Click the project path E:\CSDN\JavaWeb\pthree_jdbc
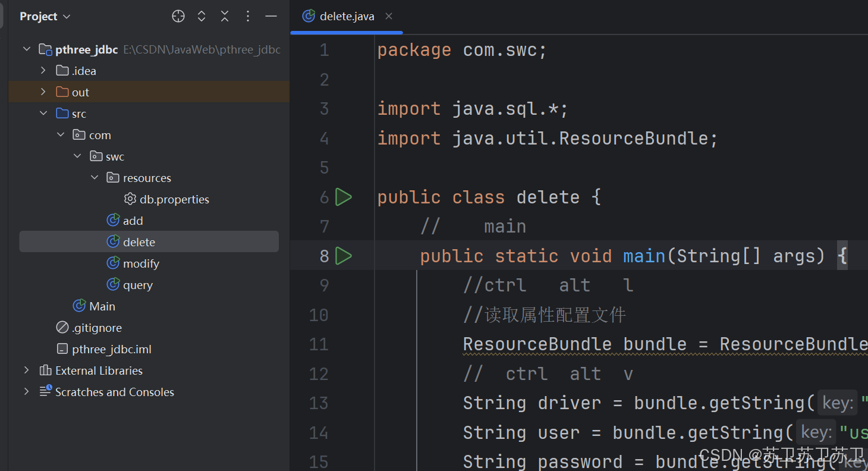This screenshot has width=868, height=471. [x=202, y=49]
